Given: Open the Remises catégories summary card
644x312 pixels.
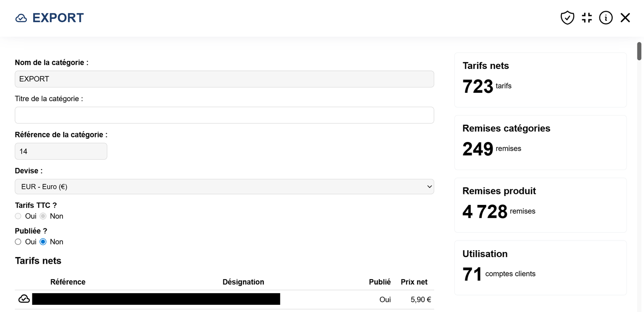Looking at the screenshot, I should tap(540, 142).
